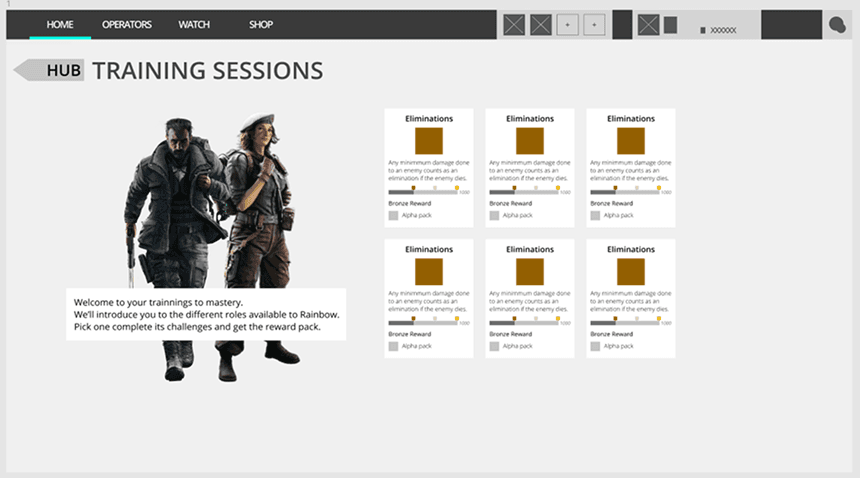Viewport: 860px width, 478px height.
Task: Select the brown badge in the top-middle Eliminations card
Action: (530, 141)
